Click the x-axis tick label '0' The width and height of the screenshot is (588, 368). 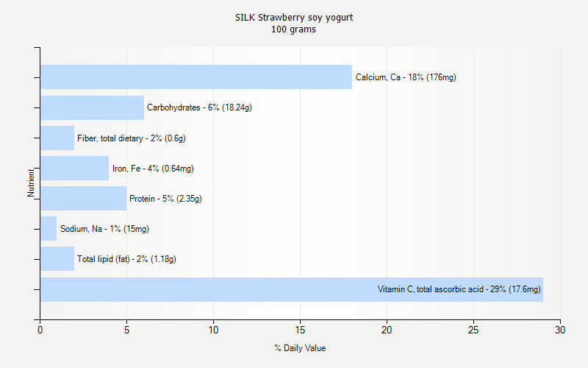[x=40, y=330]
